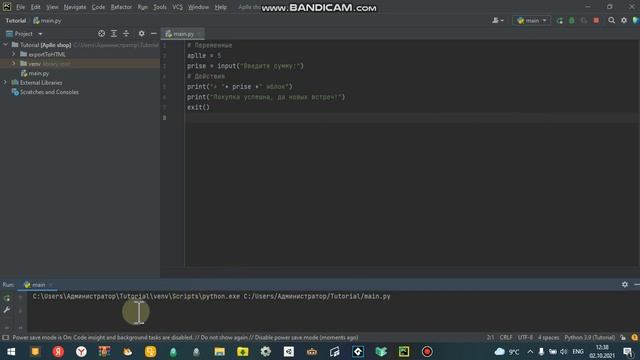Click the wrench icon in Run panel
This screenshot has height=360, width=640.
click(x=7, y=310)
